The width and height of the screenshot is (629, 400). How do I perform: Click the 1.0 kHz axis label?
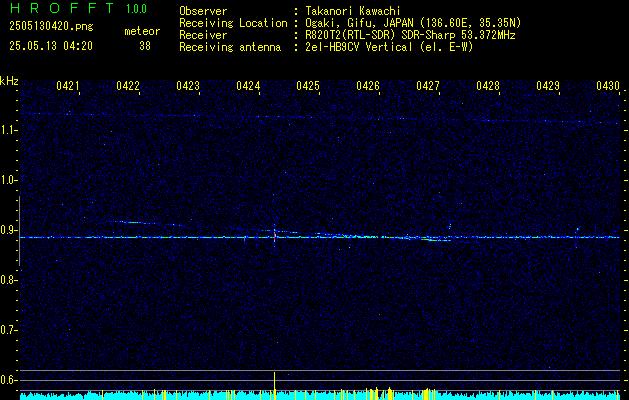coord(7,181)
